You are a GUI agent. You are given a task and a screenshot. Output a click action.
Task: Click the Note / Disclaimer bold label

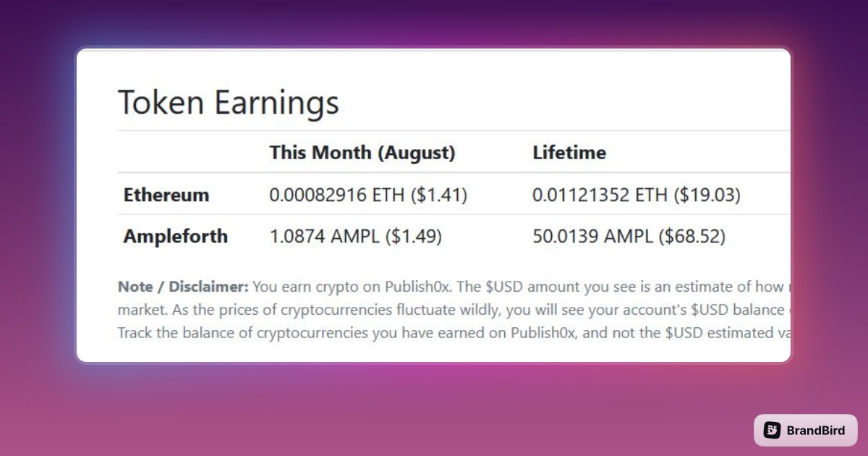183,287
